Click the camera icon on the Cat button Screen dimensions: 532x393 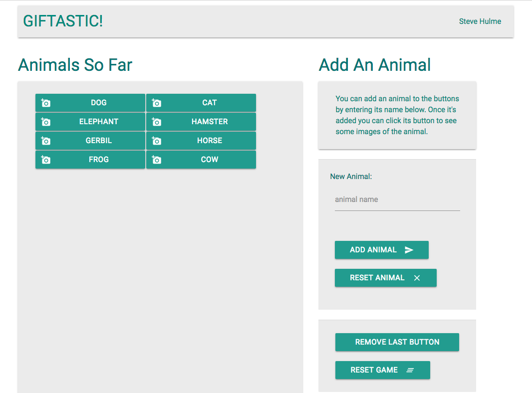pos(157,103)
